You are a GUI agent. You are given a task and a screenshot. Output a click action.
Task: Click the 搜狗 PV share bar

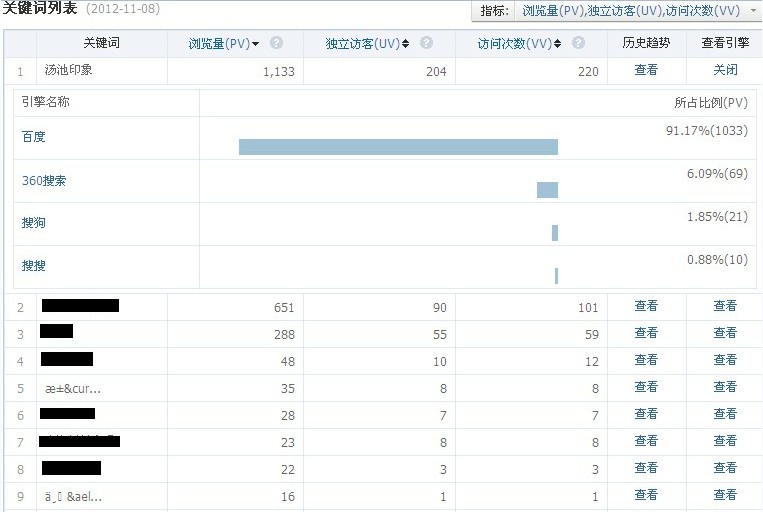[x=555, y=233]
